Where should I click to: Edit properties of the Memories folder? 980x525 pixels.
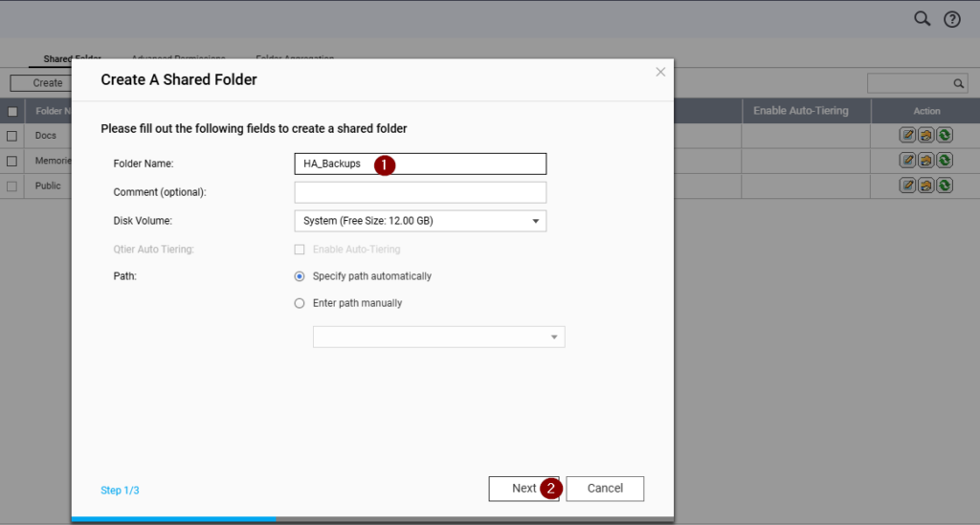coord(908,161)
